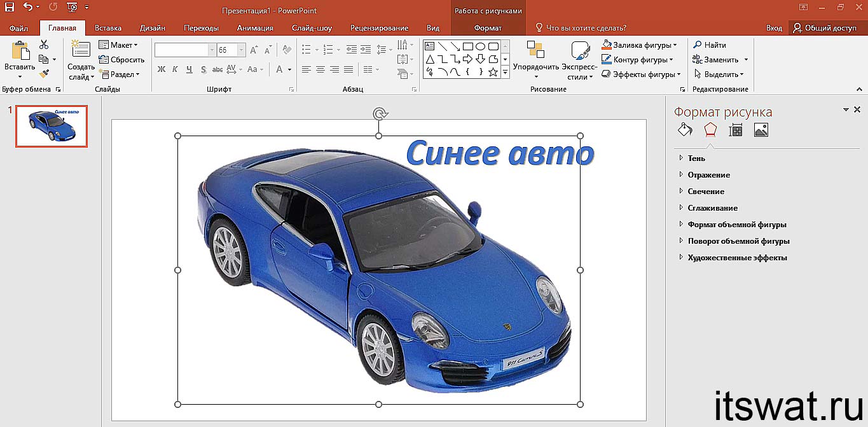Click the Clear Formatting eraser icon
The width and height of the screenshot is (868, 427).
[287, 50]
